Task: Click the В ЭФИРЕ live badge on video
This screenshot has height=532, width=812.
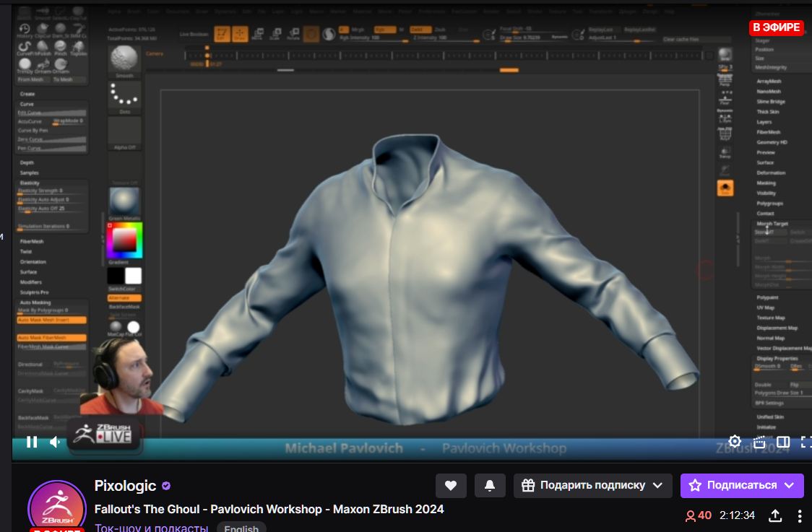Action: coord(777,27)
